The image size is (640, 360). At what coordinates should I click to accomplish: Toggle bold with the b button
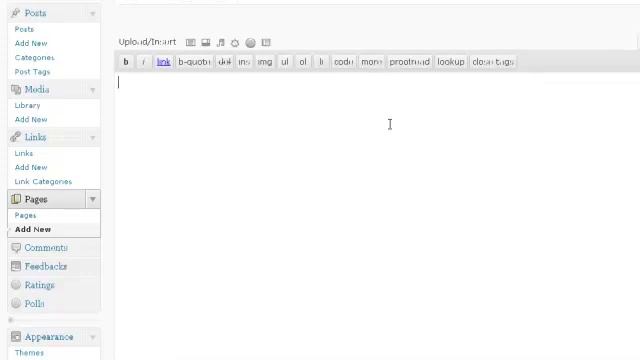tap(126, 62)
